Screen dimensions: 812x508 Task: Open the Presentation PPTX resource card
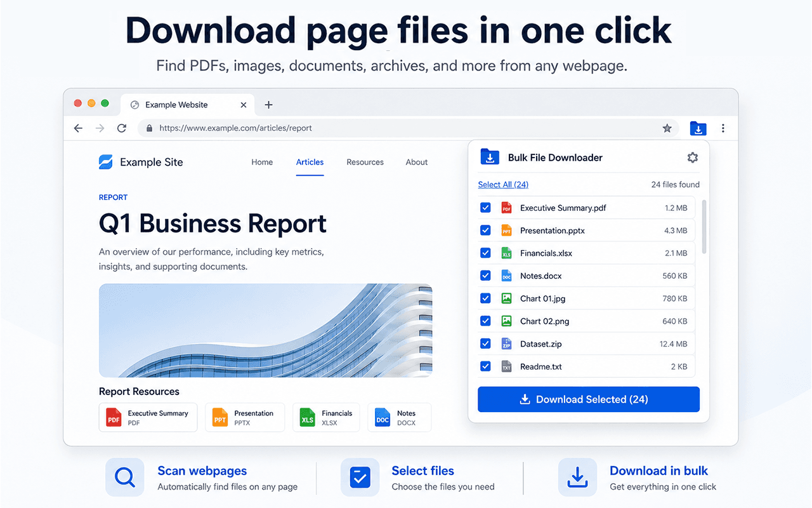(245, 417)
